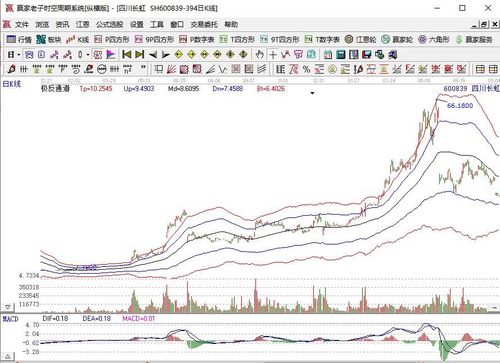
Task: Open the 帮助 menu
Action: 231,24
